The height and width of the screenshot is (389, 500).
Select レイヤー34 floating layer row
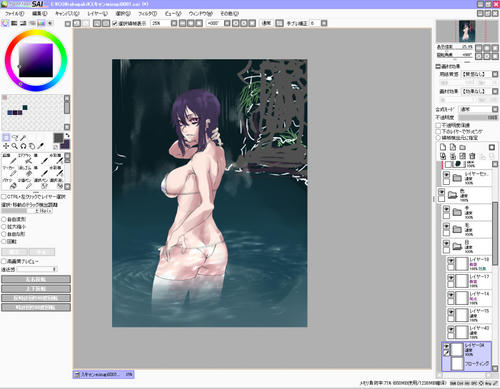pyautogui.click(x=467, y=356)
